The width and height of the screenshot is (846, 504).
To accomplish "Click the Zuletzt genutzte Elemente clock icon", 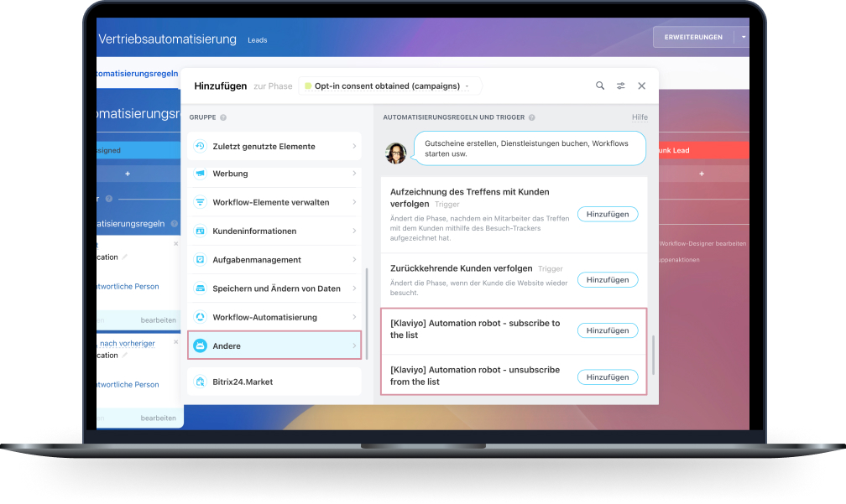I will [x=201, y=146].
